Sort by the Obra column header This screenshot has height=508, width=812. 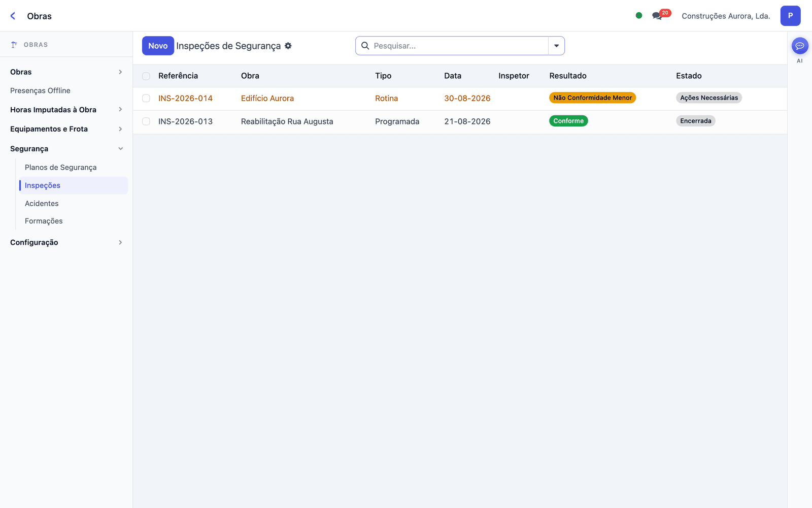[x=250, y=76]
